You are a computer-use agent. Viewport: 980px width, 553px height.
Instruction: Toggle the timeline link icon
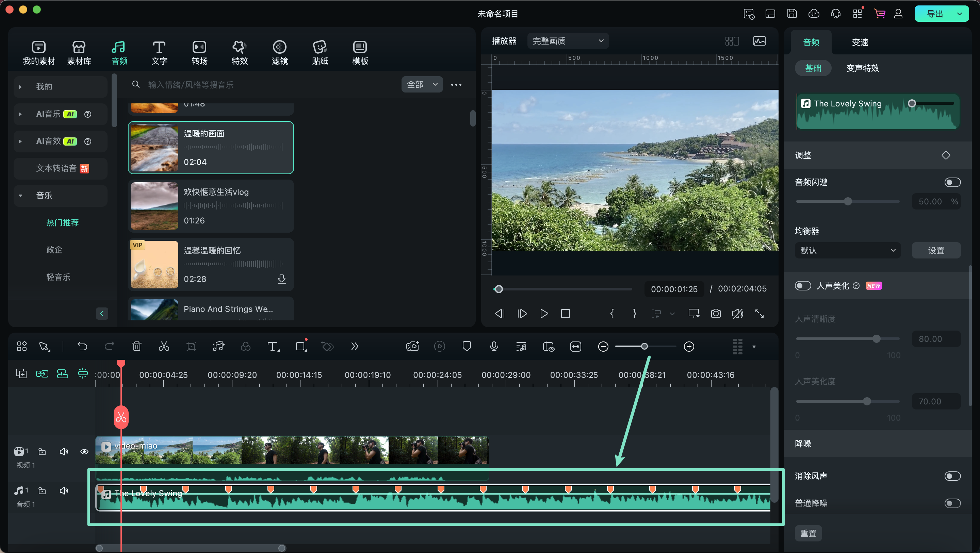(x=42, y=373)
